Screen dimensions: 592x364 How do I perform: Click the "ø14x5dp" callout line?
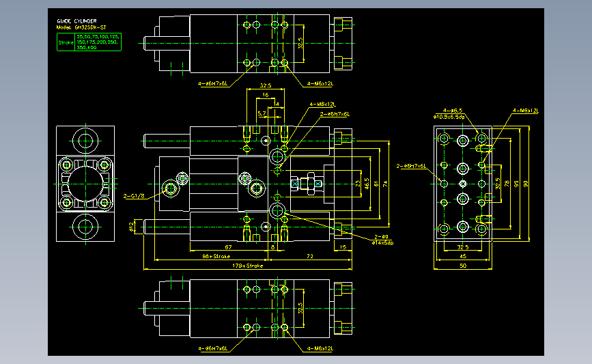pos(382,243)
